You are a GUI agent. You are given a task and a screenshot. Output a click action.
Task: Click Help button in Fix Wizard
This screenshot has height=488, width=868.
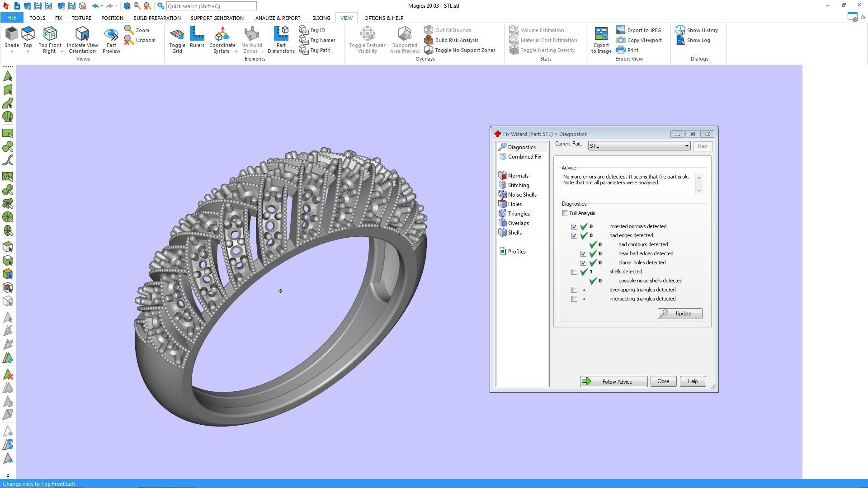click(692, 382)
